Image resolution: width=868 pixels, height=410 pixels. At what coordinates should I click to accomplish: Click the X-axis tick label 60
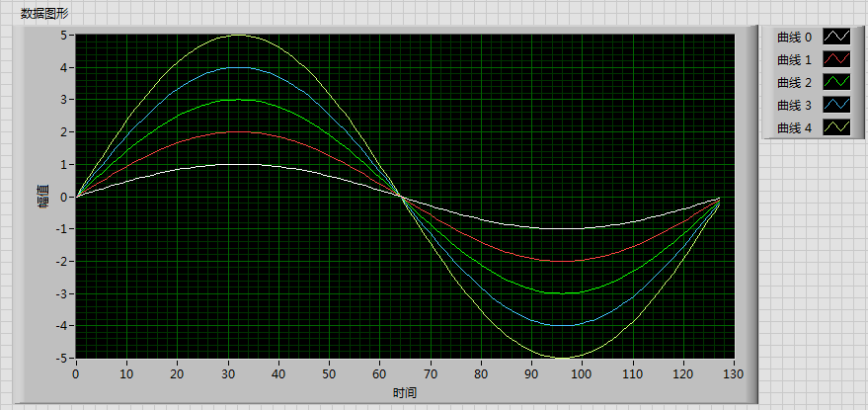point(380,372)
